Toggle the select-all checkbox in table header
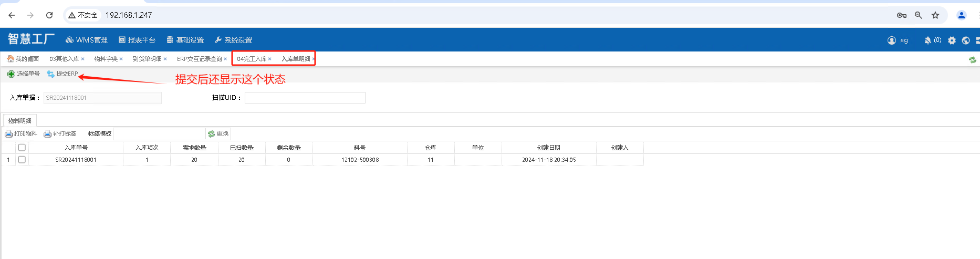Viewport: 980px width, 259px height. 22,148
